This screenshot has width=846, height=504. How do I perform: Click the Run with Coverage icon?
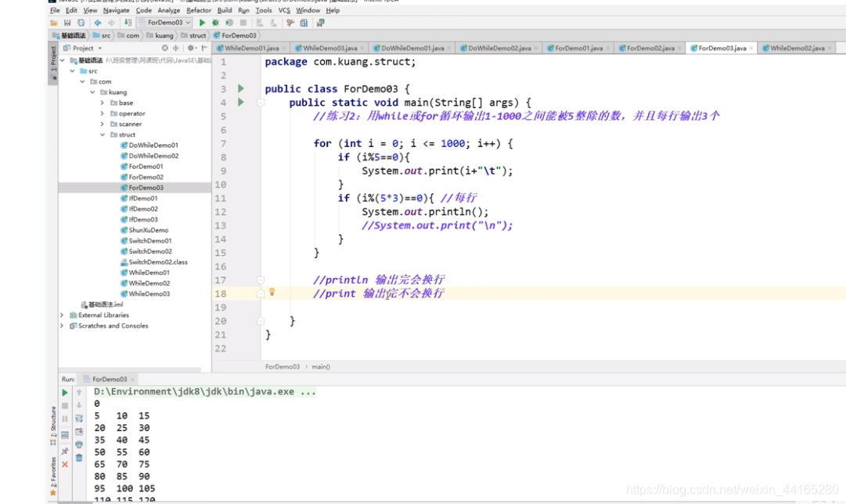tap(229, 23)
